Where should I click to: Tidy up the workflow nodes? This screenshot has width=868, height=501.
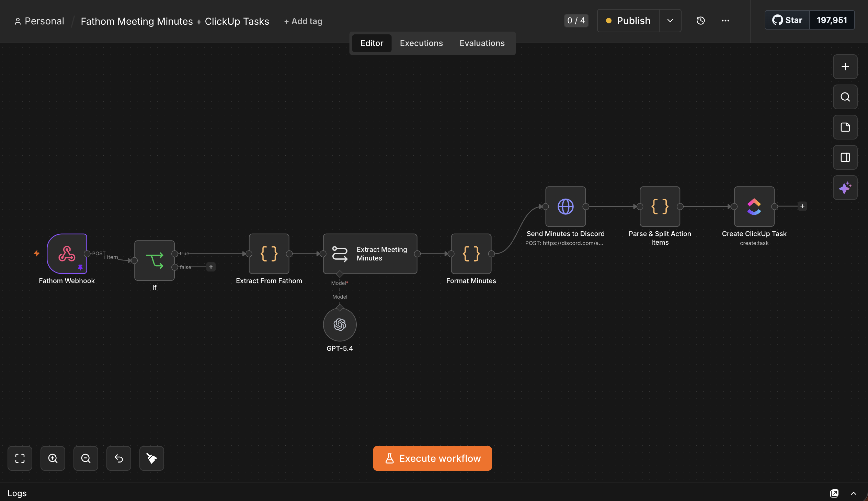point(152,458)
